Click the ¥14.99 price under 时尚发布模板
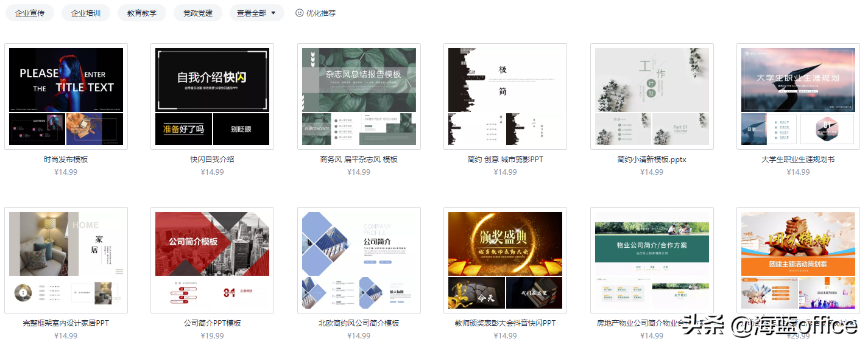This screenshot has height=347, width=868. click(x=66, y=172)
